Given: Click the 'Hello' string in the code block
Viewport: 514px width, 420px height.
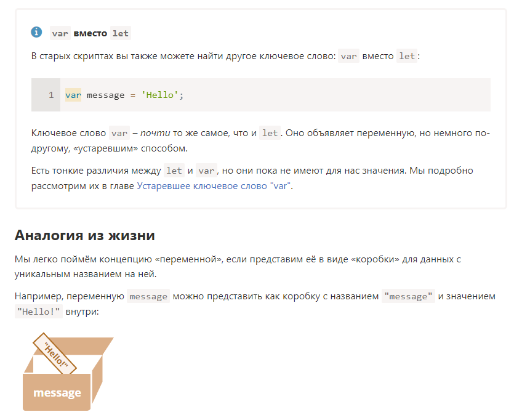Looking at the screenshot, I should (160, 95).
